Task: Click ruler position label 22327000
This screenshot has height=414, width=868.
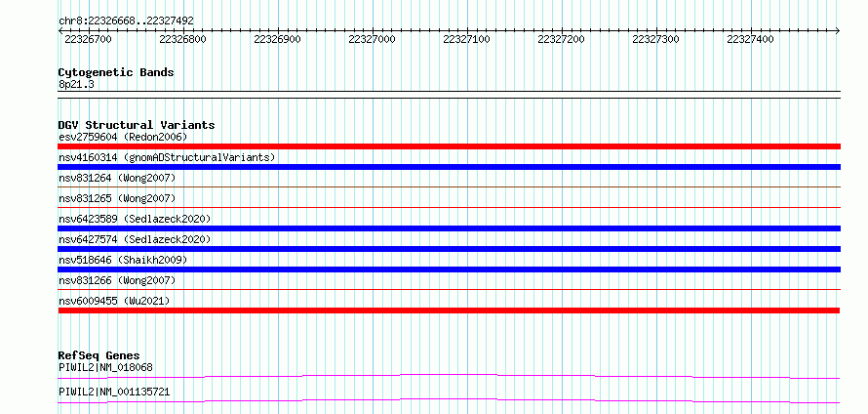Action: (372, 39)
